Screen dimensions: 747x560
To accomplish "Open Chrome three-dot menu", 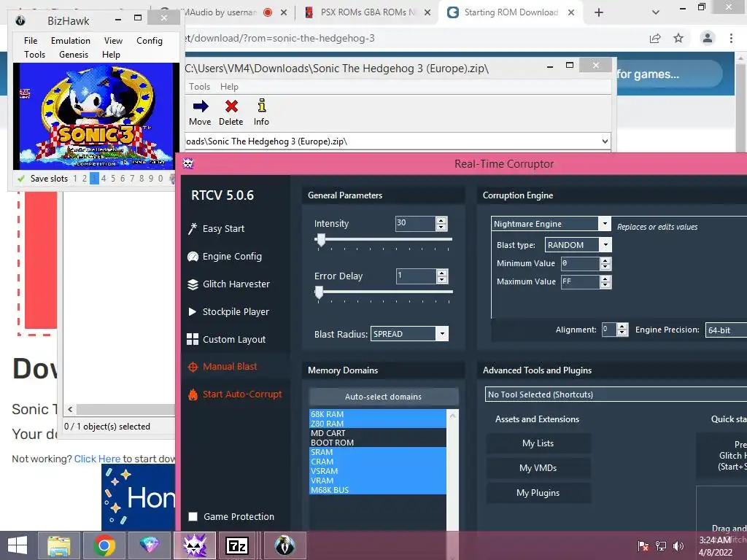I will pyautogui.click(x=731, y=38).
